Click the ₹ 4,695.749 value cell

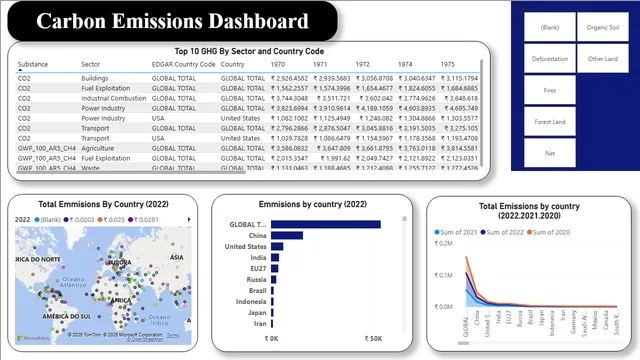click(x=461, y=108)
